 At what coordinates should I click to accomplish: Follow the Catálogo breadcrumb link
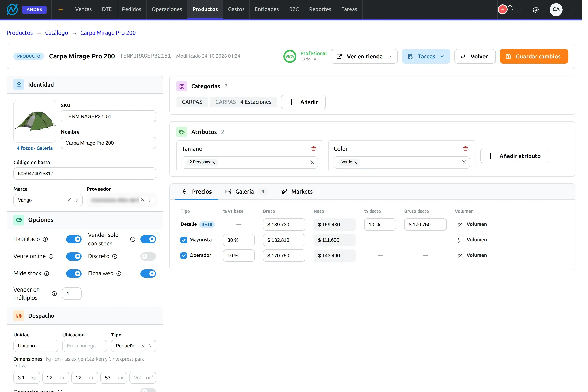coord(57,33)
